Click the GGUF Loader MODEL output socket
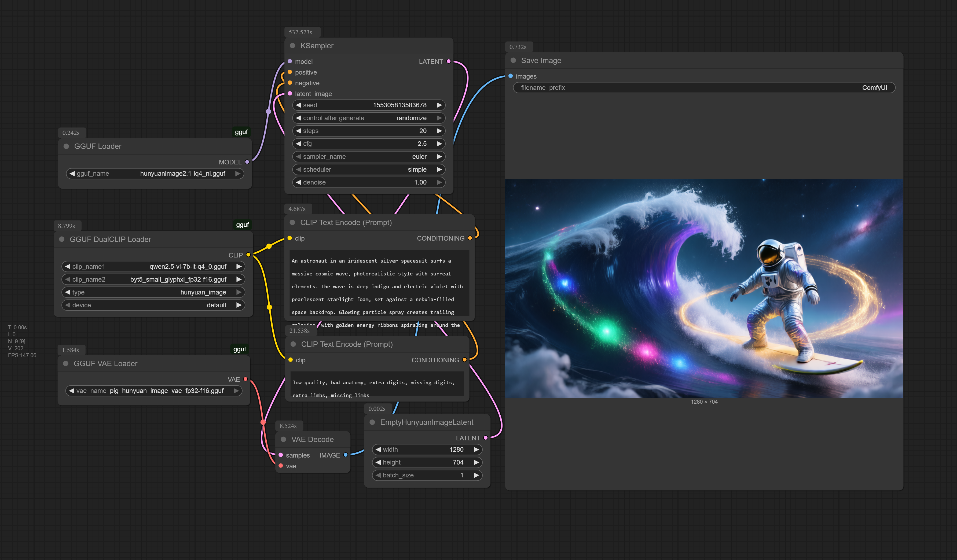The width and height of the screenshot is (957, 560). pyautogui.click(x=247, y=162)
